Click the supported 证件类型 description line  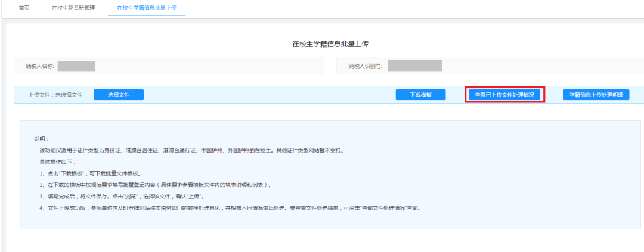click(x=191, y=150)
